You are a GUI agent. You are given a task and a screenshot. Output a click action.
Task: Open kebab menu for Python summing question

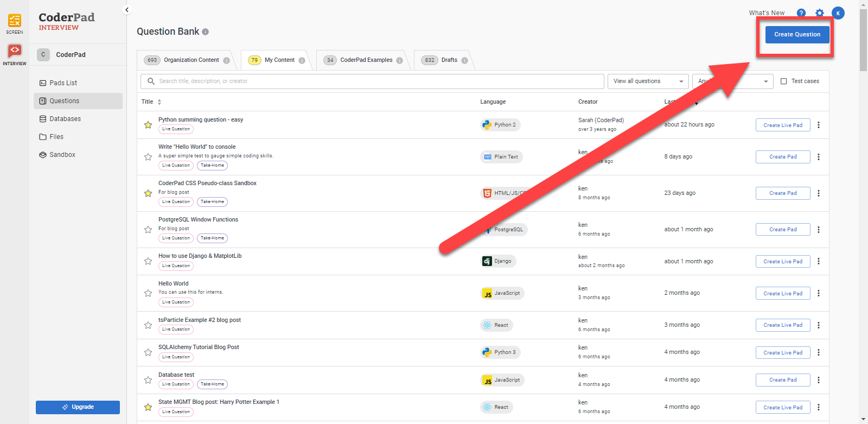(x=818, y=125)
